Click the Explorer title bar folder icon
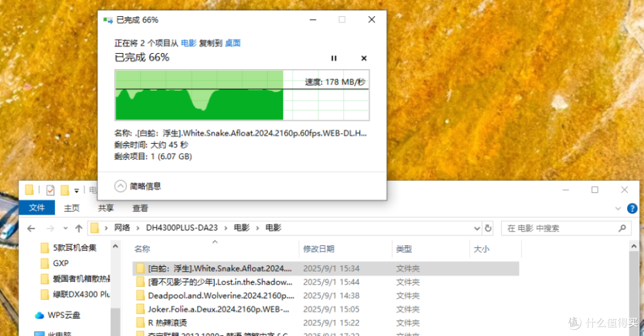644x336 pixels. click(29, 190)
